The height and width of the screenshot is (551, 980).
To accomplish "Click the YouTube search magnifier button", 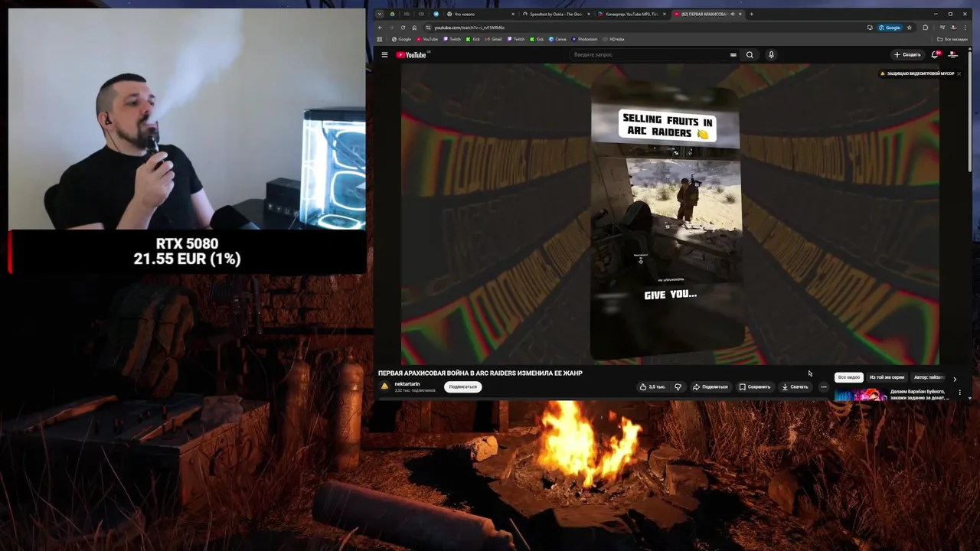I will pyautogui.click(x=750, y=55).
